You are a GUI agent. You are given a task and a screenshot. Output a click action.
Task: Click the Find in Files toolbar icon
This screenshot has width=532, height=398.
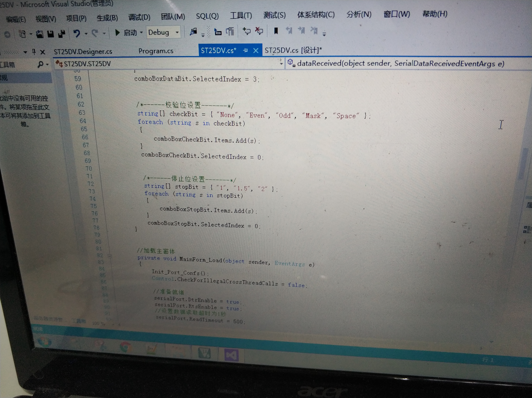point(193,32)
